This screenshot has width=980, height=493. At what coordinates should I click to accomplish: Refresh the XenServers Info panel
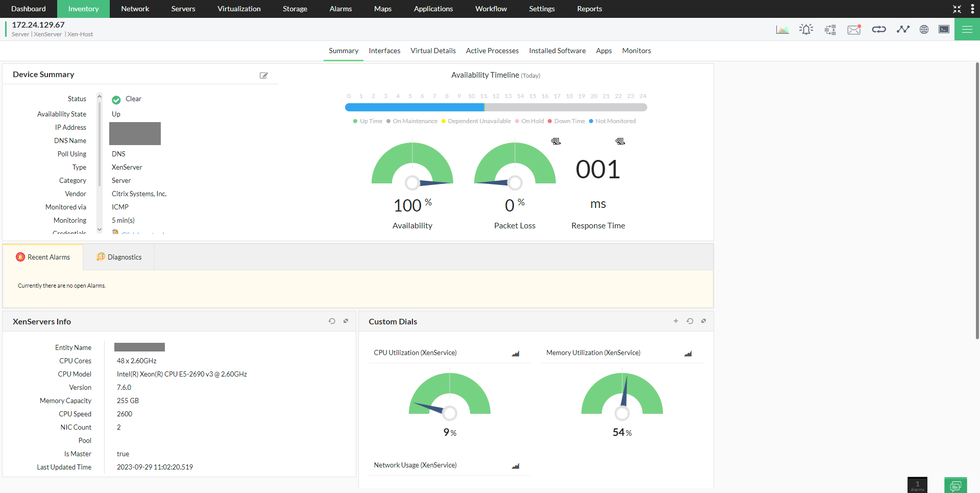(332, 321)
